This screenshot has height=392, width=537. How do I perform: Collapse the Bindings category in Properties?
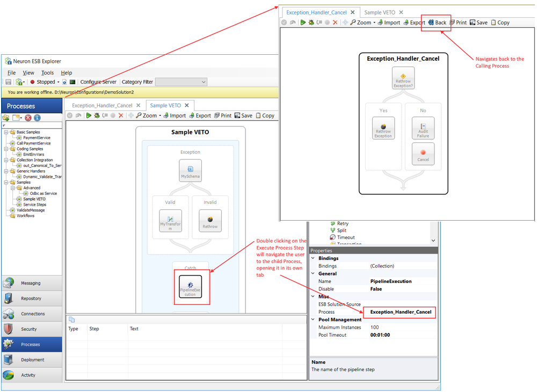[313, 258]
